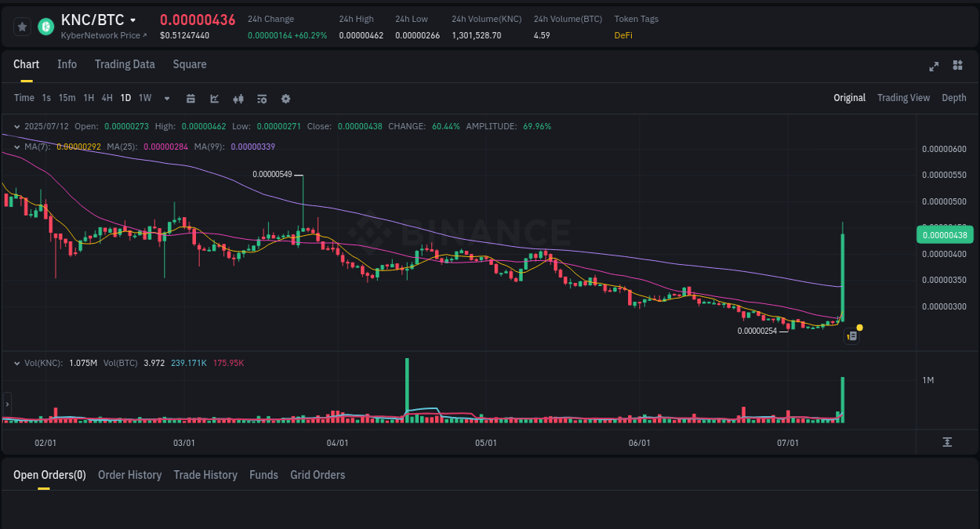This screenshot has width=980, height=529.
Task: Open the DeFi token tag
Action: click(622, 35)
